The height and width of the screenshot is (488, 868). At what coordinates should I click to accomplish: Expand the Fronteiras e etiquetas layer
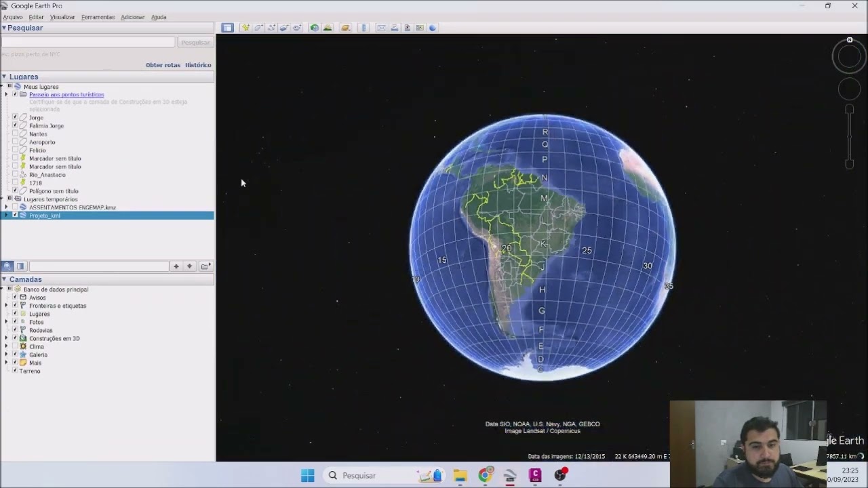pyautogui.click(x=7, y=306)
